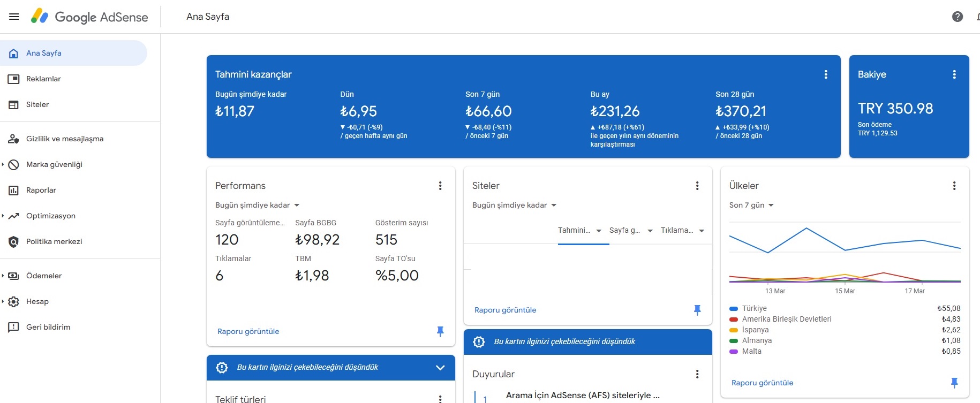The width and height of the screenshot is (980, 403).
Task: Click the Ödemeler payment icon
Action: [14, 276]
